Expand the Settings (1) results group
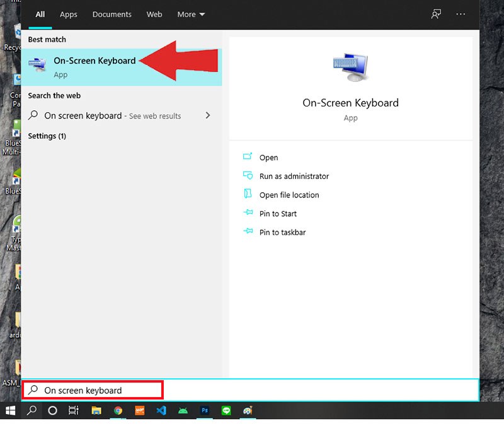This screenshot has width=504, height=445. pos(47,136)
